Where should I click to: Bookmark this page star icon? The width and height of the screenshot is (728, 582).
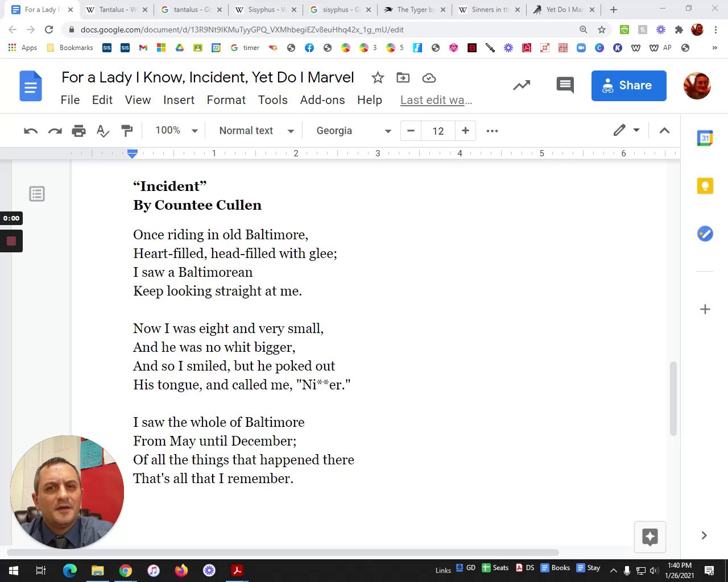pyautogui.click(x=602, y=30)
